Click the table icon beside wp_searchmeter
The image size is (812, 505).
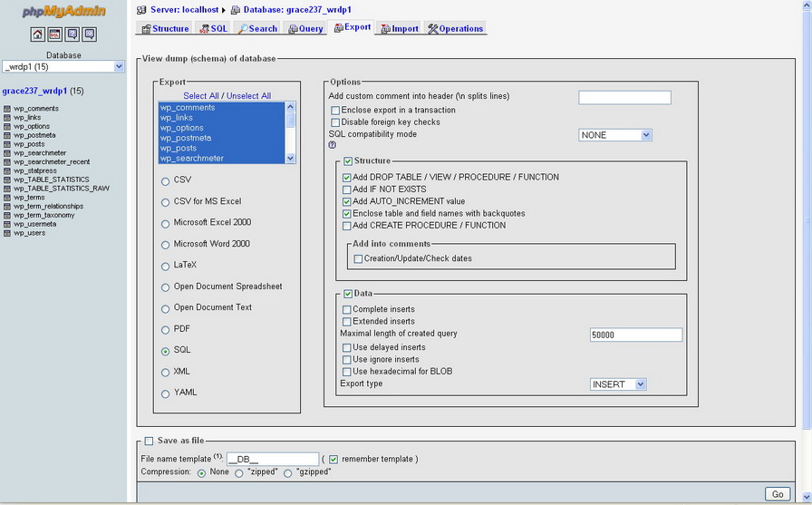[7, 153]
